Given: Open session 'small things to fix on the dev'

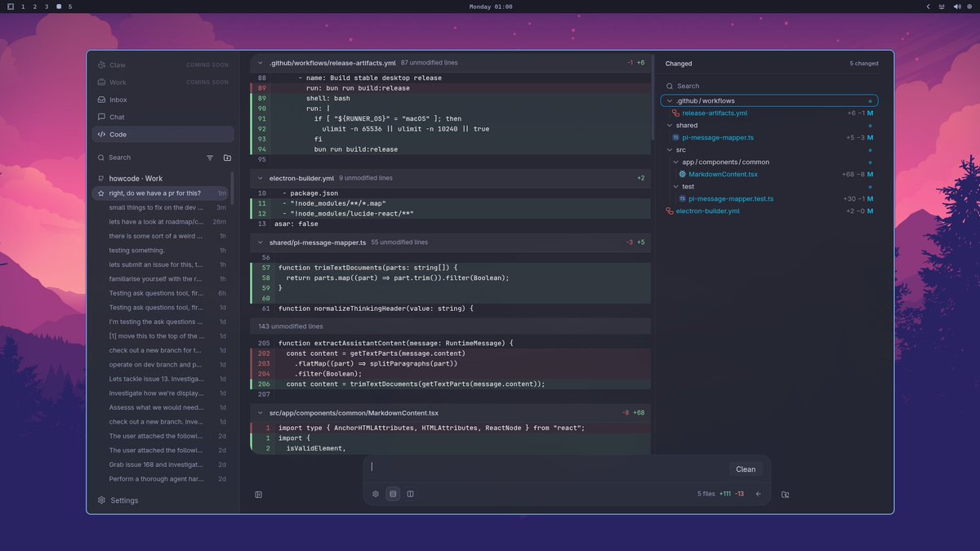Looking at the screenshot, I should (162, 207).
